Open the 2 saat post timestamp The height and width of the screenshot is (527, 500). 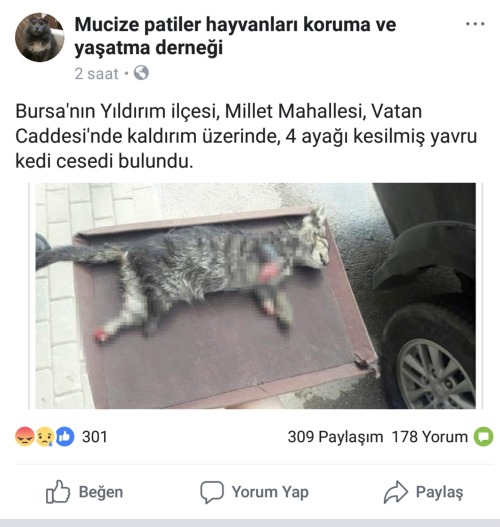point(96,74)
